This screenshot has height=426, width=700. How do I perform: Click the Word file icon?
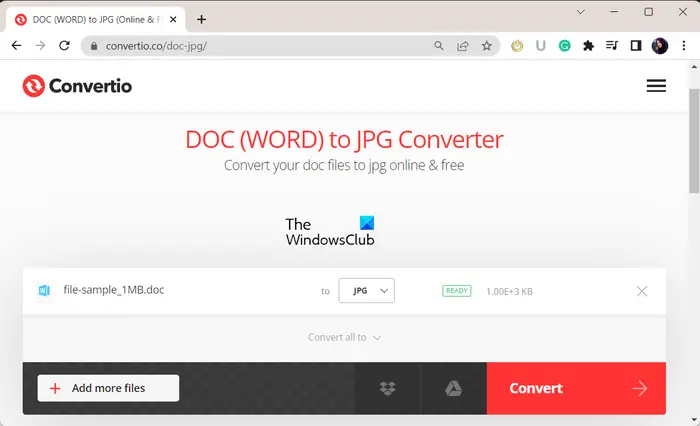44,291
